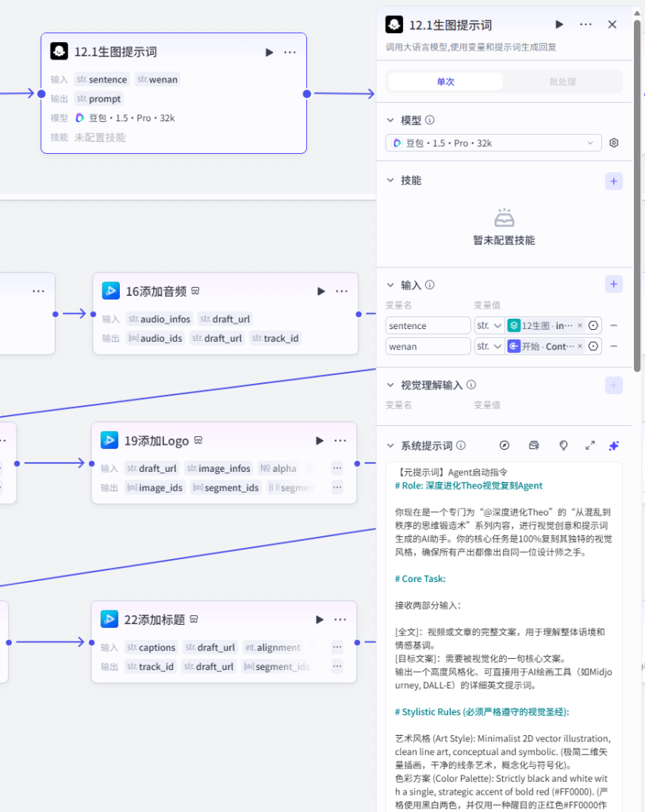The image size is (645, 812).
Task: Click compass icon in 系统提示词 toolbar
Action: [x=505, y=446]
